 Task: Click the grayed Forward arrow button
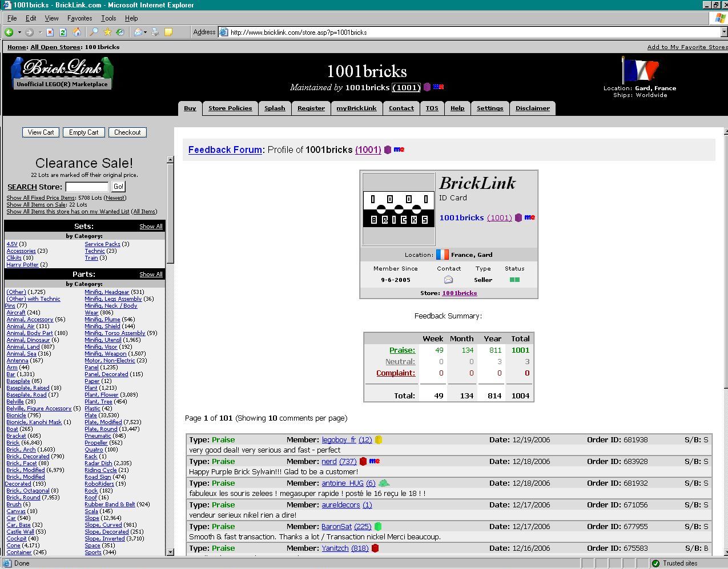coord(29,33)
